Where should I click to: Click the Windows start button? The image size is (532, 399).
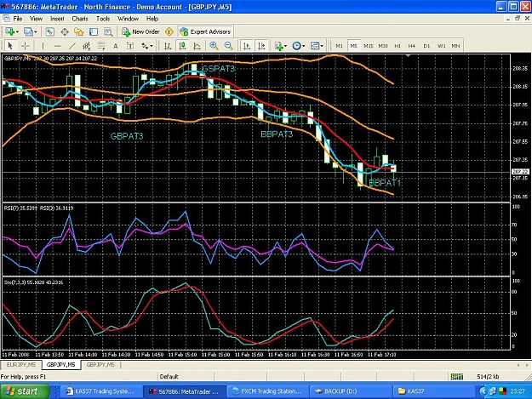25,391
